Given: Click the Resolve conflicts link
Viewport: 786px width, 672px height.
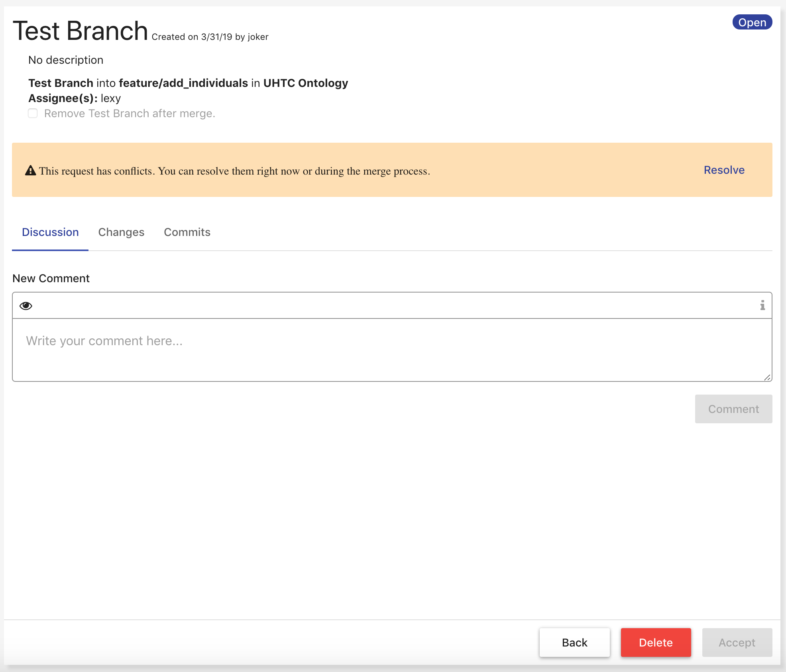Looking at the screenshot, I should point(724,170).
